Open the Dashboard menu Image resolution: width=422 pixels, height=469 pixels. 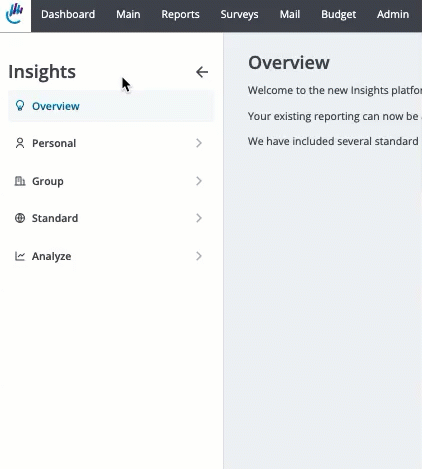(68, 14)
